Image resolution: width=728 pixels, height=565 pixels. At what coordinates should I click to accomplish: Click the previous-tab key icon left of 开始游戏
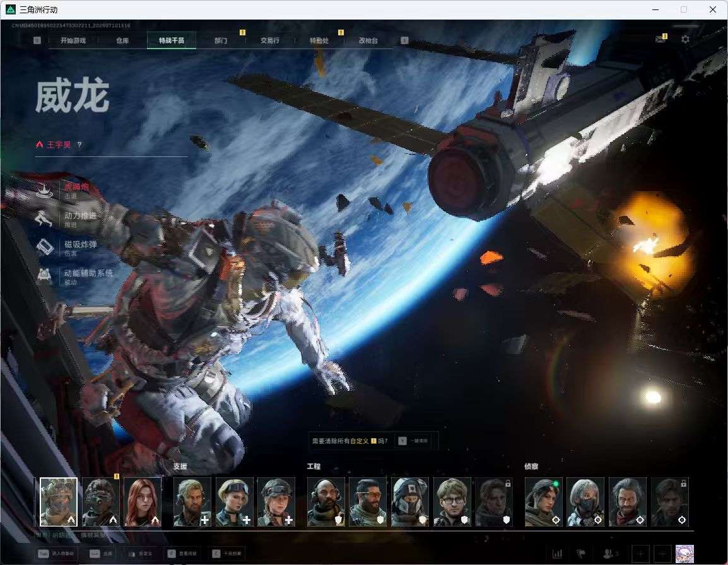pos(37,40)
